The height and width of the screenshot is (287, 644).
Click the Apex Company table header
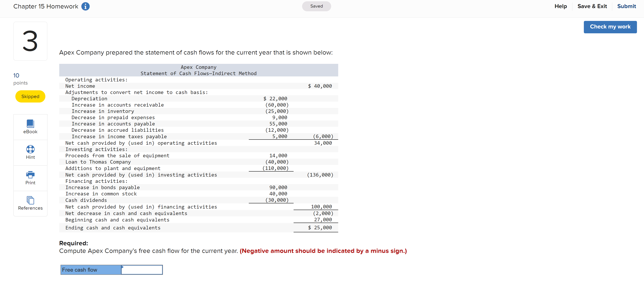198,67
